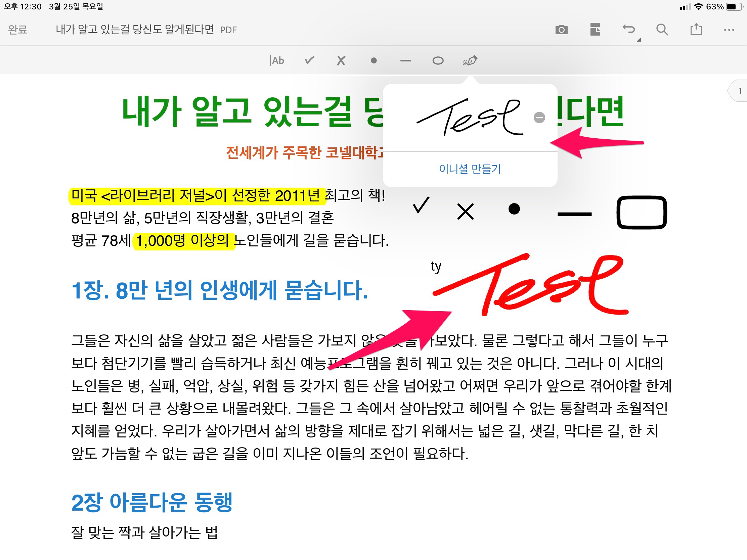Remove the saved Test signature
The image size is (747, 560).
point(539,118)
